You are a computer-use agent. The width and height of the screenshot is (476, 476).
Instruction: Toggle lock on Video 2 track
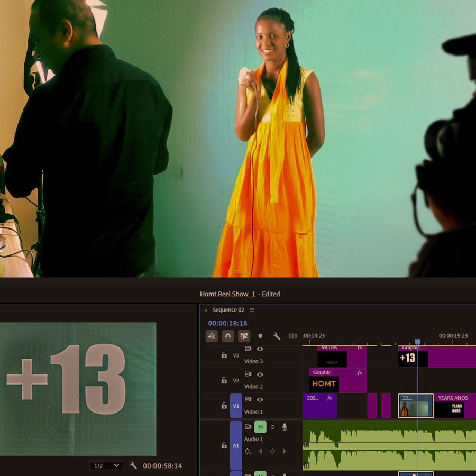(224, 380)
